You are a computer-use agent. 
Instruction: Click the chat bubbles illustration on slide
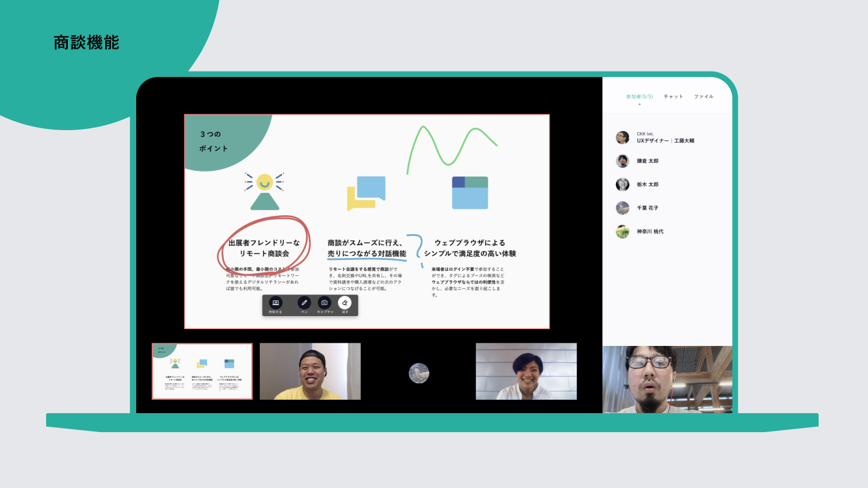click(366, 193)
